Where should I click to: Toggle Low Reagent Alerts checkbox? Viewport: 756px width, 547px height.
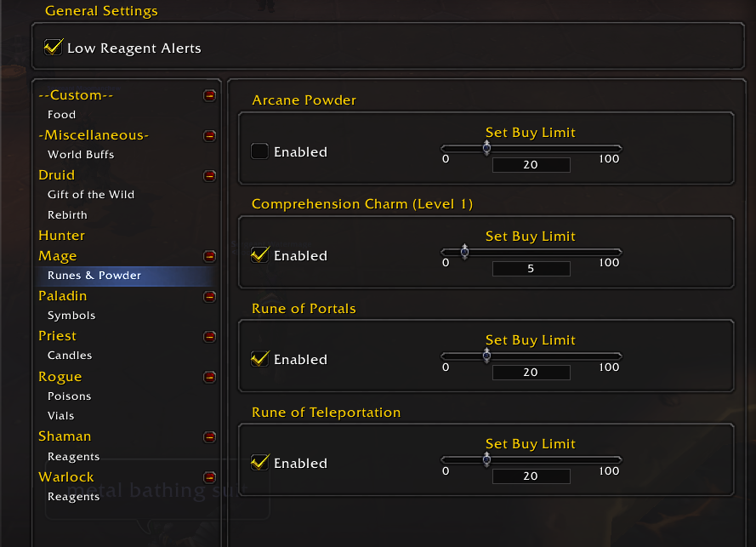53,48
